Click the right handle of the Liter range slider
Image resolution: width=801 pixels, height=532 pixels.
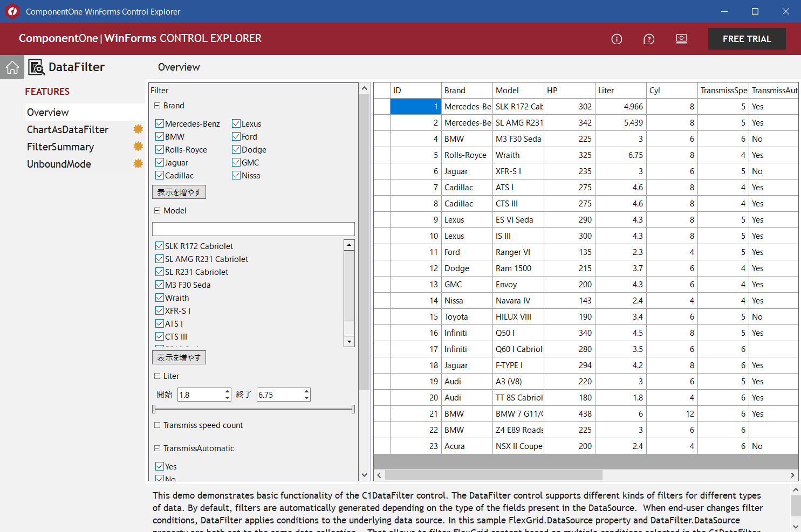[353, 410]
